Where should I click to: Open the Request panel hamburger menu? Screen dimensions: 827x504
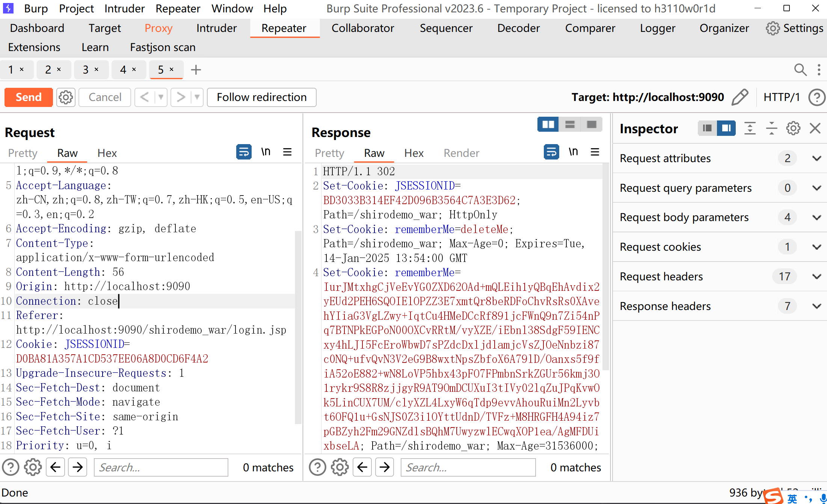click(x=287, y=152)
